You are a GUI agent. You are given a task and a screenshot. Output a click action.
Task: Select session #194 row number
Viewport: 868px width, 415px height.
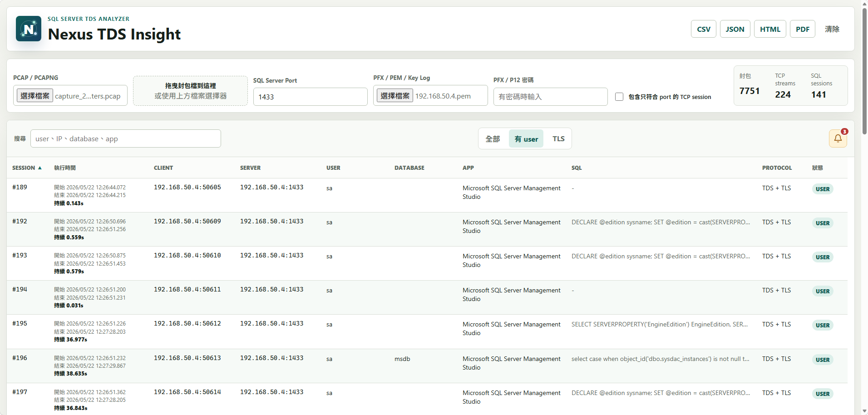(20, 289)
